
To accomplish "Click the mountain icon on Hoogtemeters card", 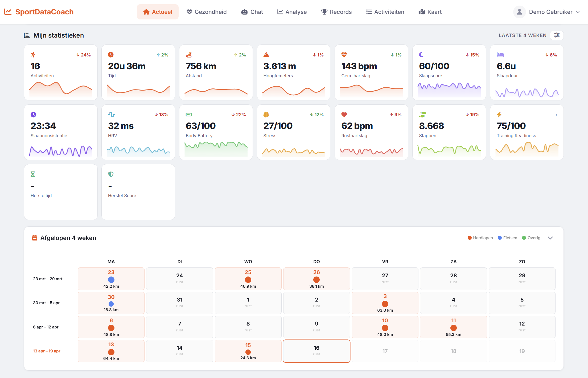I will (266, 55).
